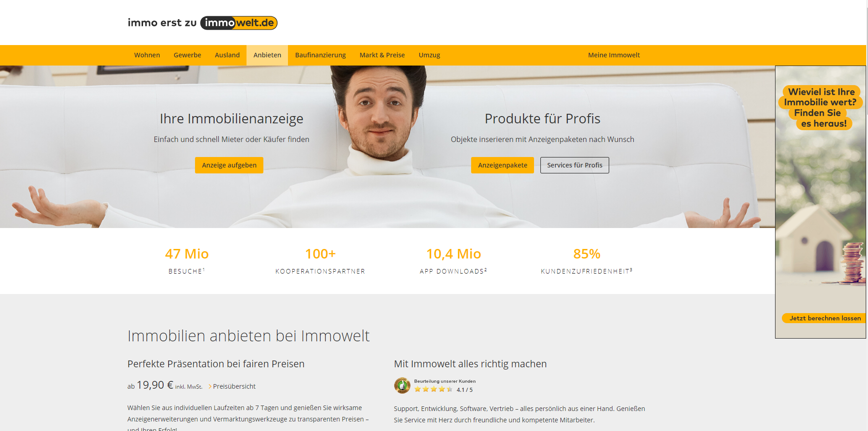
Task: Open the Gewerbe menu
Action: pyautogui.click(x=187, y=55)
